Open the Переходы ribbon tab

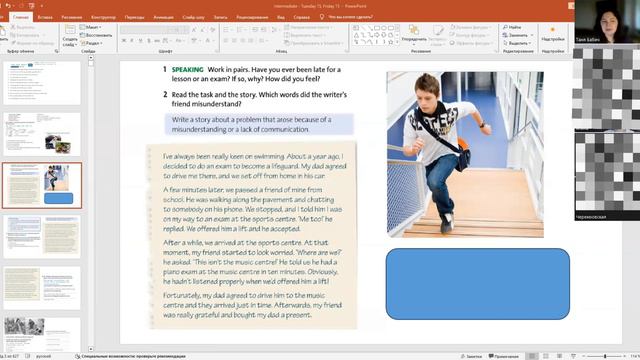[x=135, y=17]
